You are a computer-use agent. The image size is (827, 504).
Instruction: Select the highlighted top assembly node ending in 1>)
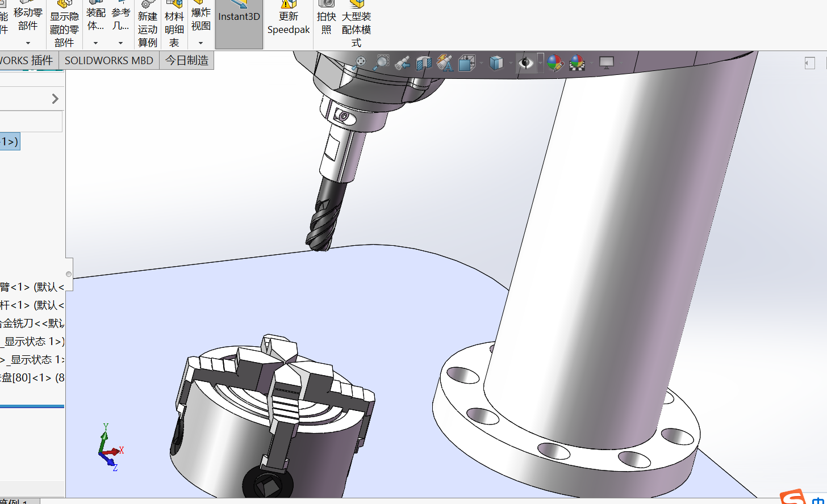pos(10,141)
